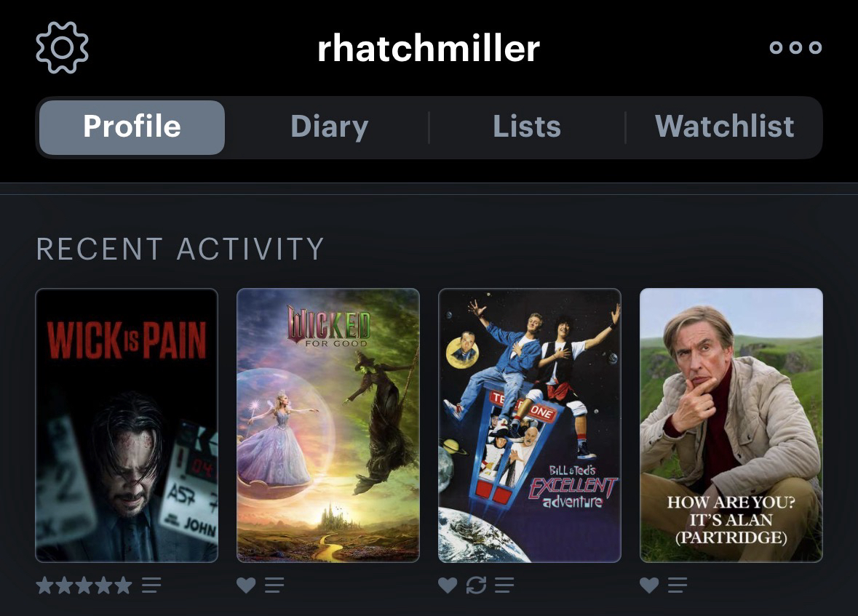Open the Wicked For Good poster
The image size is (858, 616).
328,425
